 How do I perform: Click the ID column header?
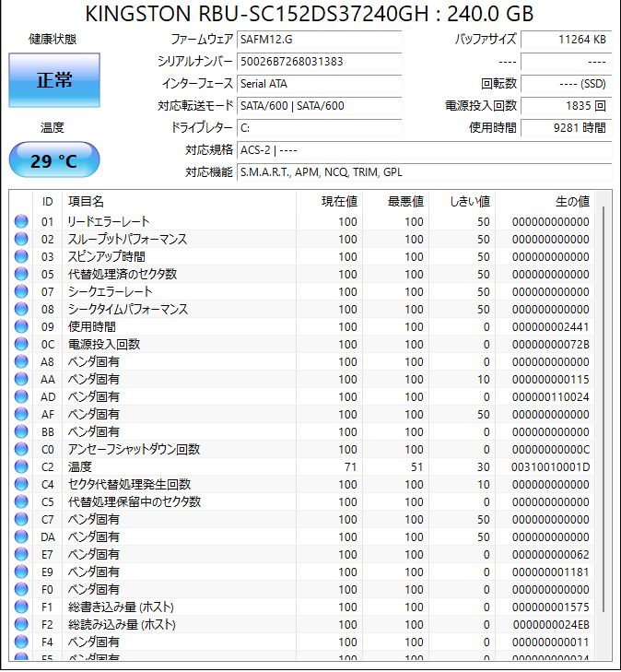pos(48,202)
